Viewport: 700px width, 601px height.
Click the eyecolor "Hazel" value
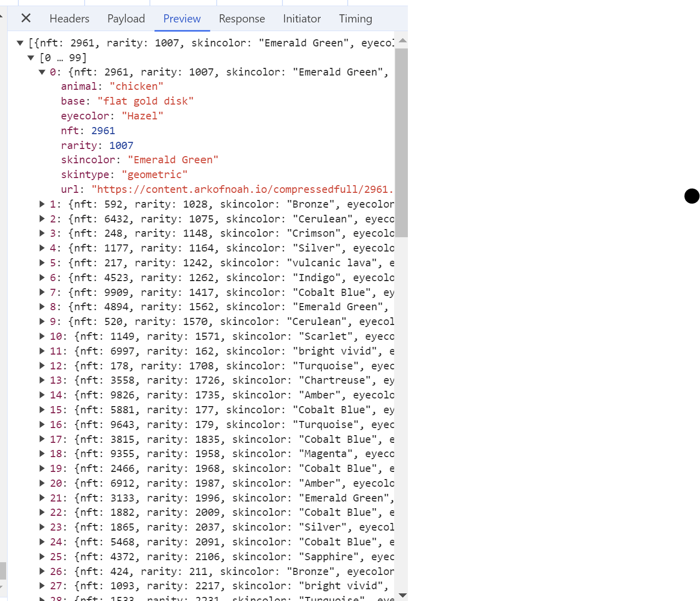tap(143, 116)
